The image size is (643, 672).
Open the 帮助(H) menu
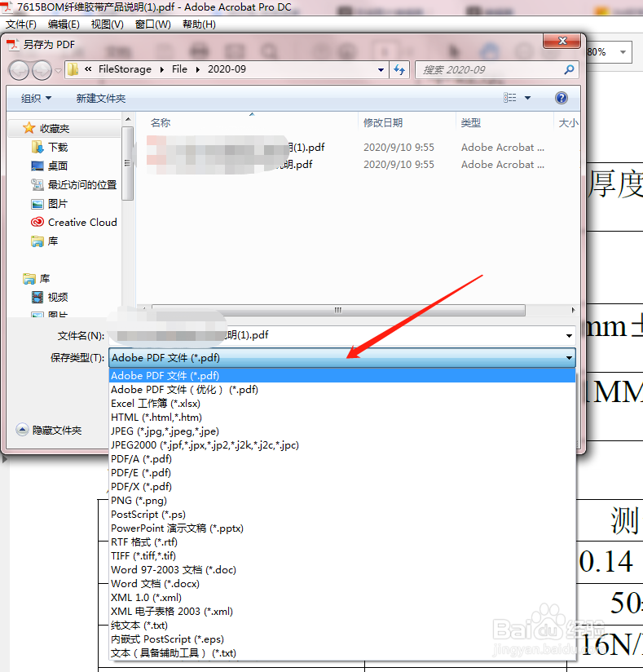[199, 24]
